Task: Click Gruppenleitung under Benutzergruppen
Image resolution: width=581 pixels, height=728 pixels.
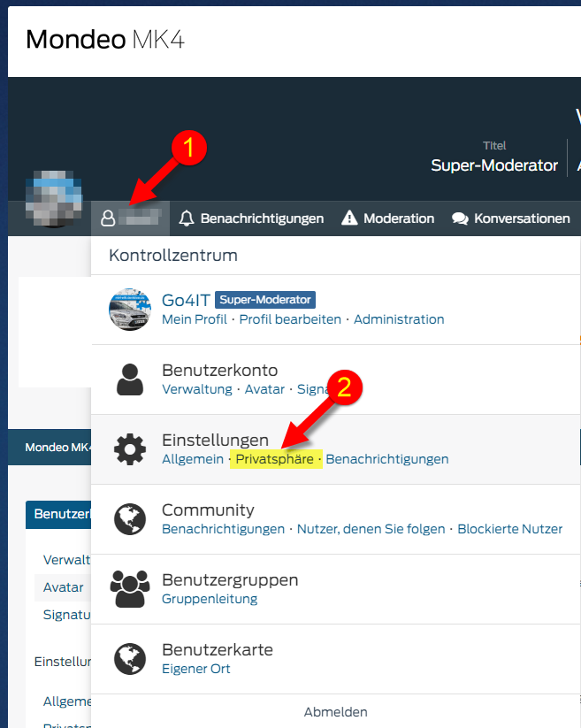Action: tap(210, 599)
